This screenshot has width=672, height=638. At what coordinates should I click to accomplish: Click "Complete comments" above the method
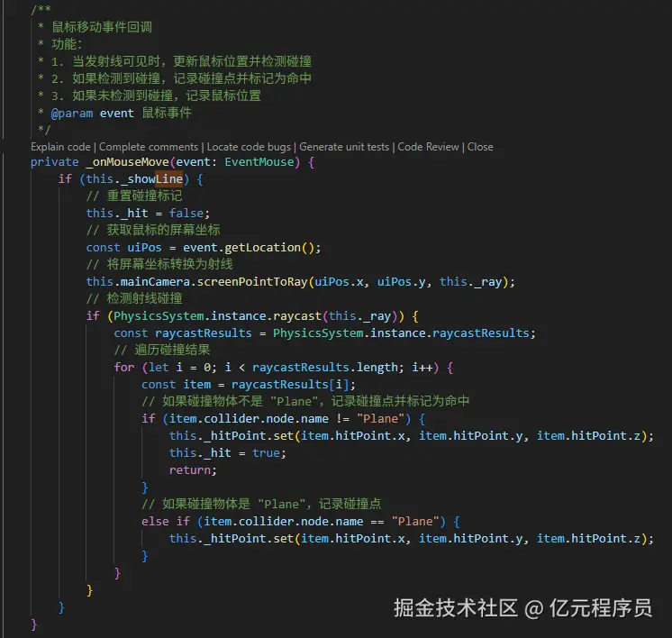tap(149, 147)
